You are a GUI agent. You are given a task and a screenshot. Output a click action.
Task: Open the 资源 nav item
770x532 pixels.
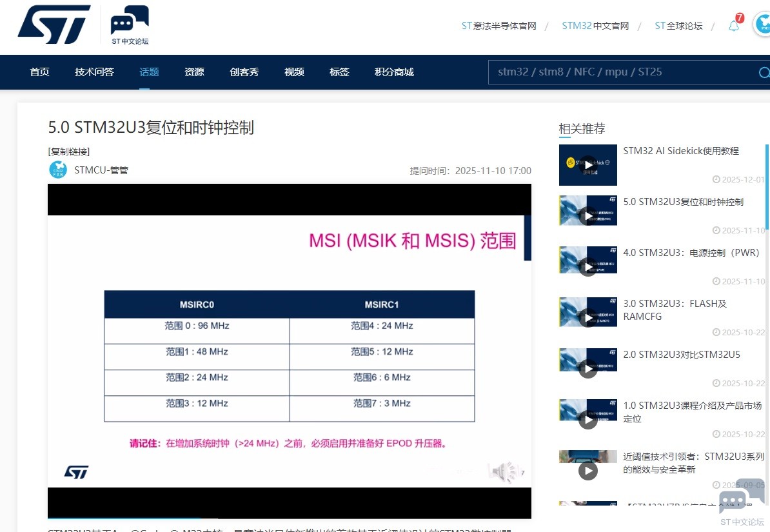[x=195, y=72]
